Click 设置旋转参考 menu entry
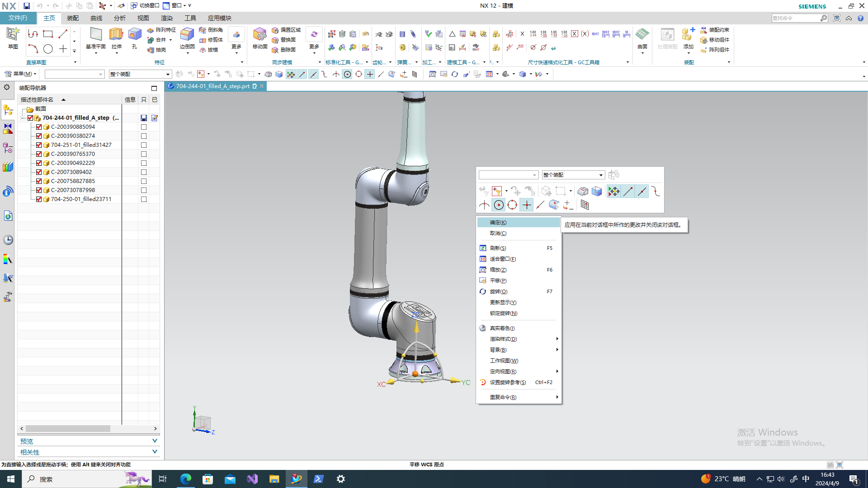868x488 pixels. coord(519,382)
